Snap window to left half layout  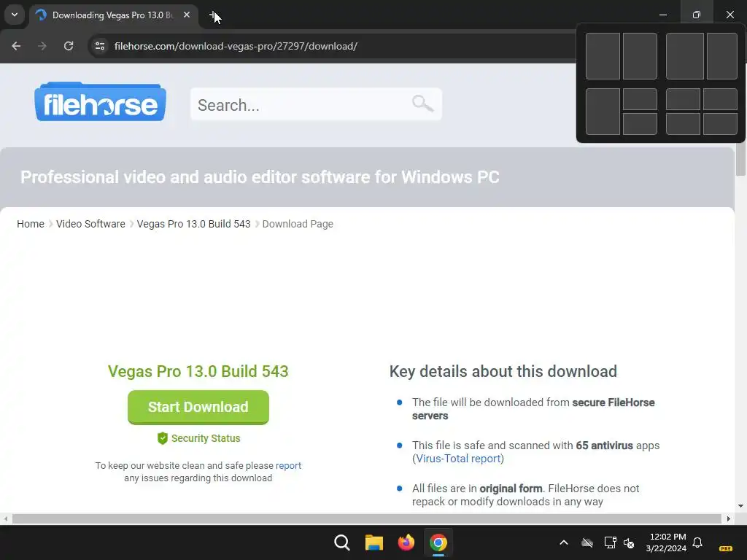click(x=603, y=56)
